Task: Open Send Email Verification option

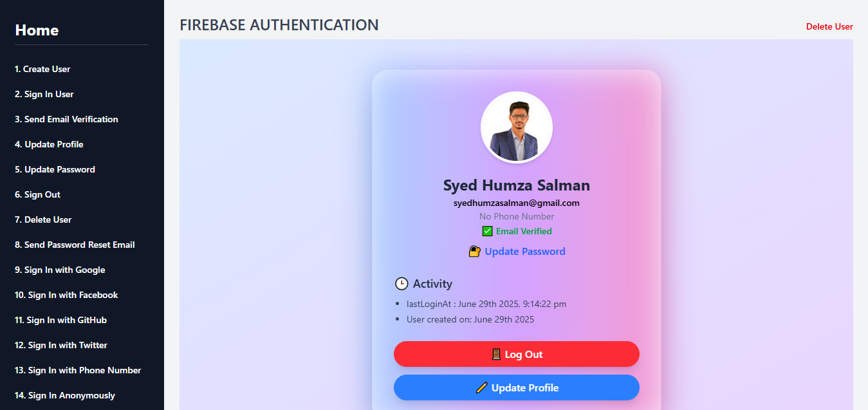Action: click(66, 119)
